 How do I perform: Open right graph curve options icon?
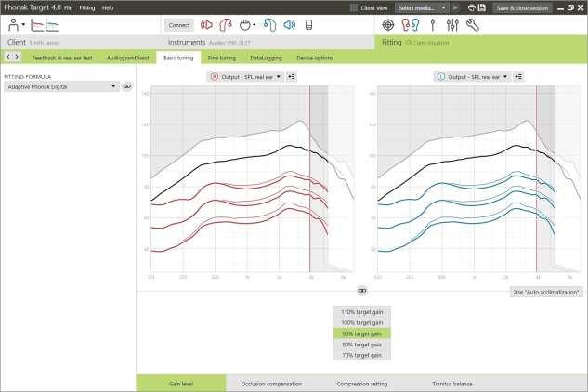pyautogui.click(x=291, y=77)
